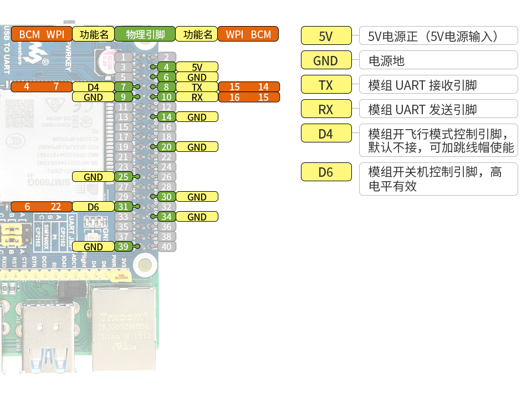Click the RX label on pin 10

pos(196,97)
